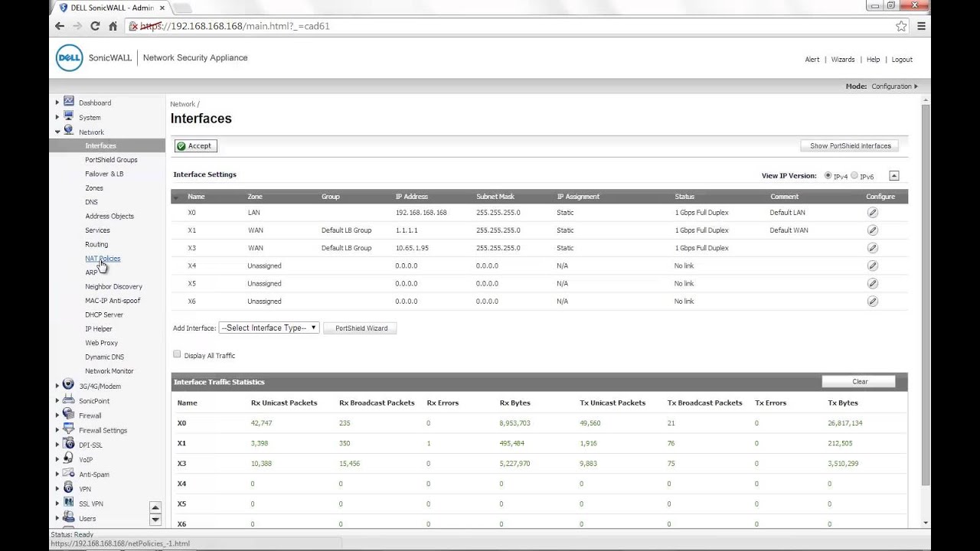This screenshot has height=551, width=980.
Task: Click the Dell logo
Action: click(x=69, y=58)
